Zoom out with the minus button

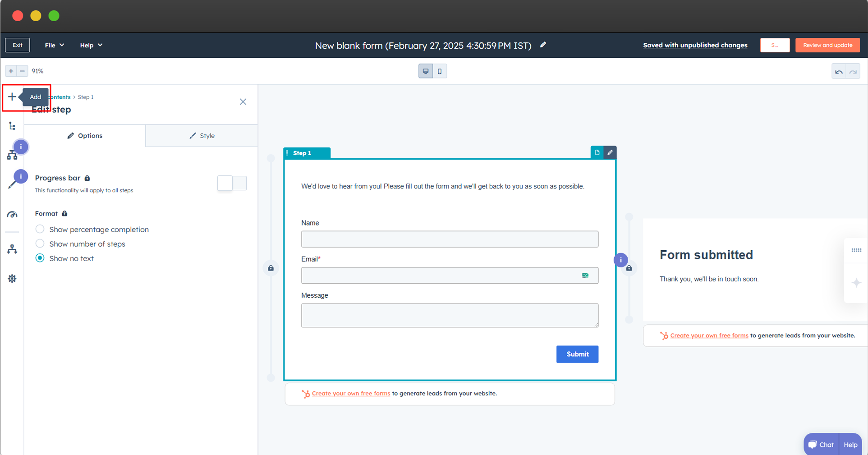click(x=22, y=71)
